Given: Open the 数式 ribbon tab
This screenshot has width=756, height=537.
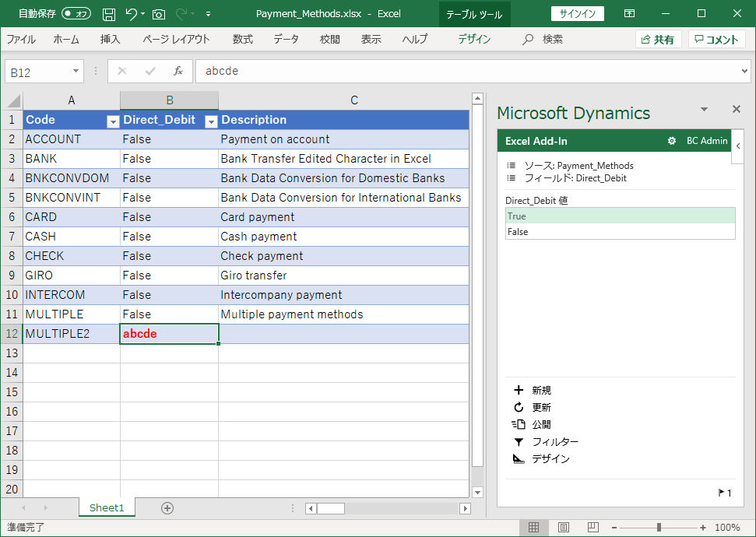Looking at the screenshot, I should (x=242, y=40).
